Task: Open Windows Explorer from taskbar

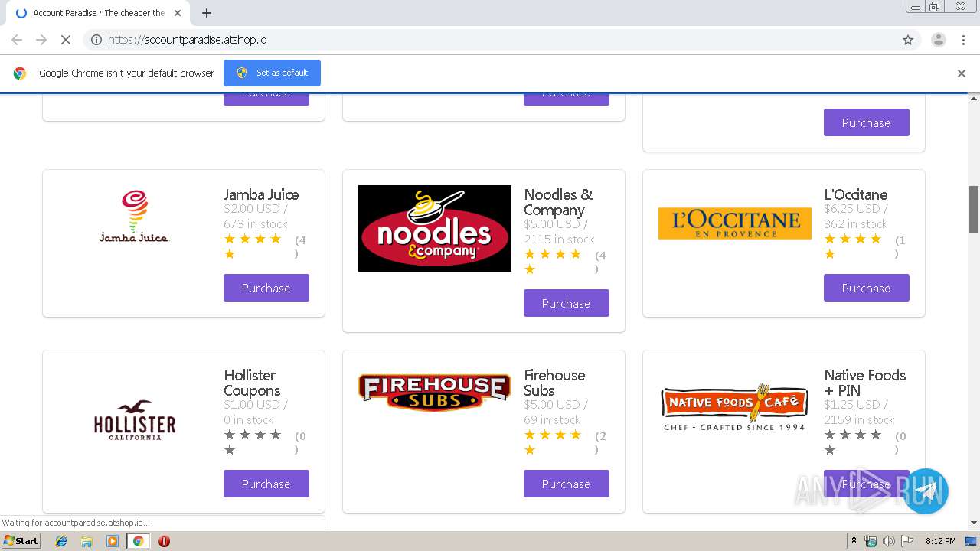Action: (87, 541)
